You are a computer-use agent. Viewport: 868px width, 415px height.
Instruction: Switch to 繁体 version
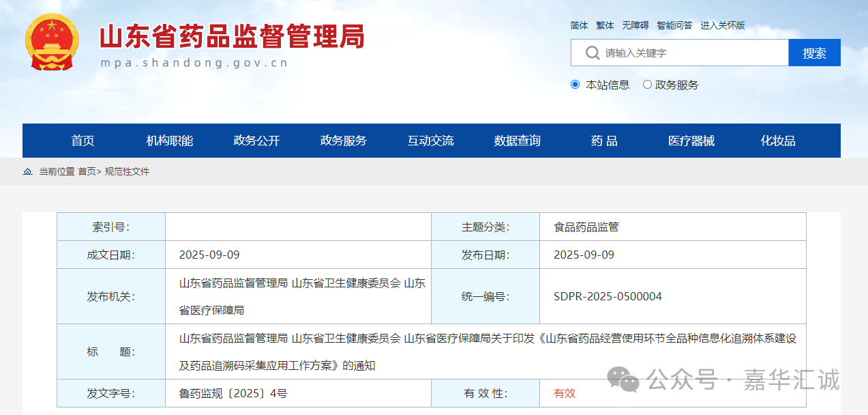click(x=604, y=25)
